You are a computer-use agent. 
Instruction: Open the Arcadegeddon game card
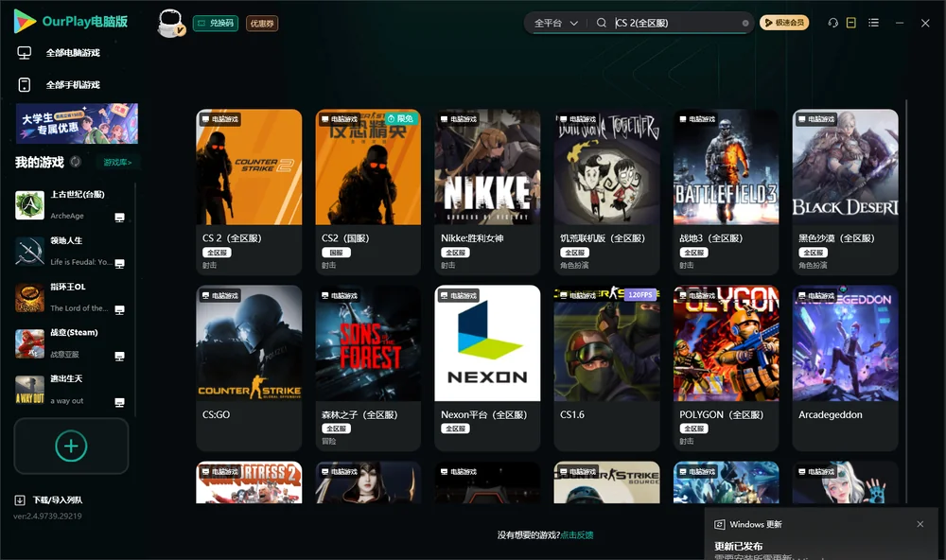pyautogui.click(x=845, y=368)
